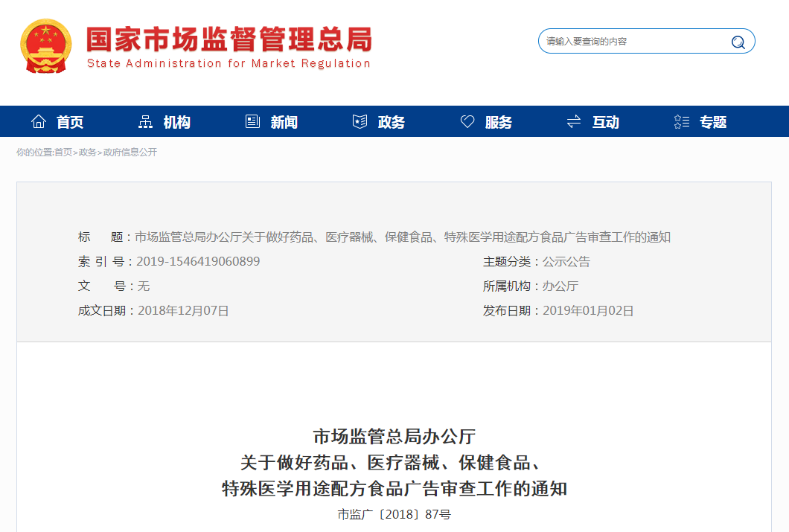789x532 pixels.
Task: Click the search magnifier icon
Action: (737, 42)
